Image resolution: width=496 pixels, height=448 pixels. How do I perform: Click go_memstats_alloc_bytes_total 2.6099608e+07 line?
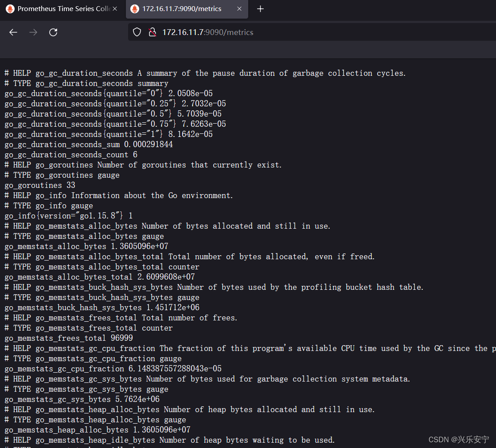click(x=100, y=277)
